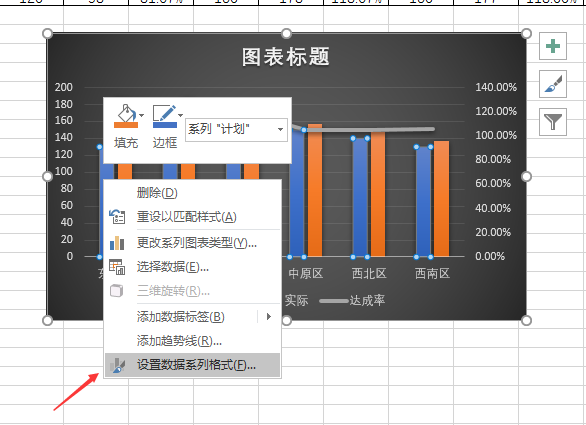
Task: Click the 填充 paint bucket icon
Action: click(x=126, y=116)
